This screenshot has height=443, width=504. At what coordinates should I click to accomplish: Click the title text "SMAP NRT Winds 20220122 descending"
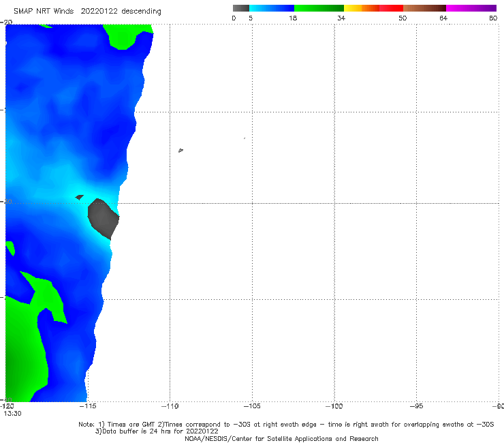pyautogui.click(x=87, y=12)
